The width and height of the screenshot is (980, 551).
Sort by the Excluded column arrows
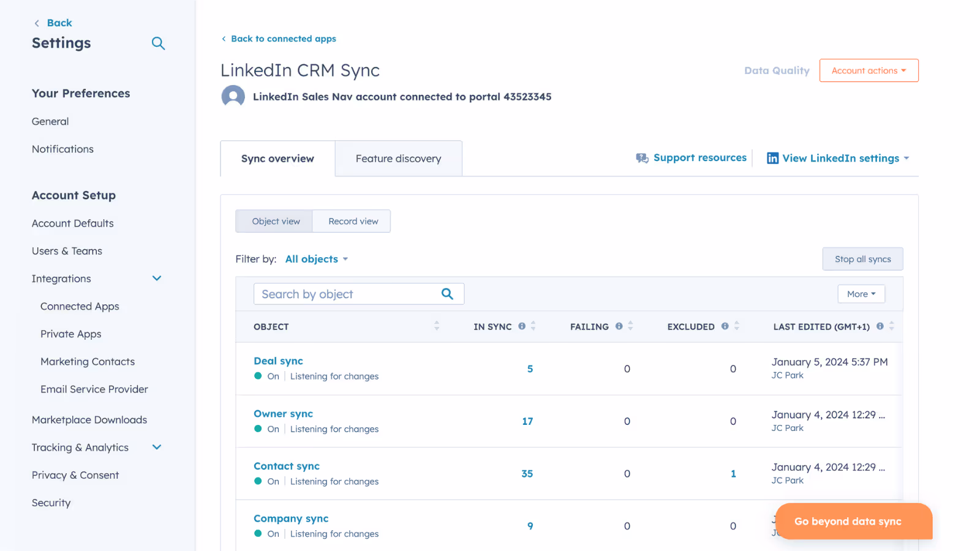[737, 326]
